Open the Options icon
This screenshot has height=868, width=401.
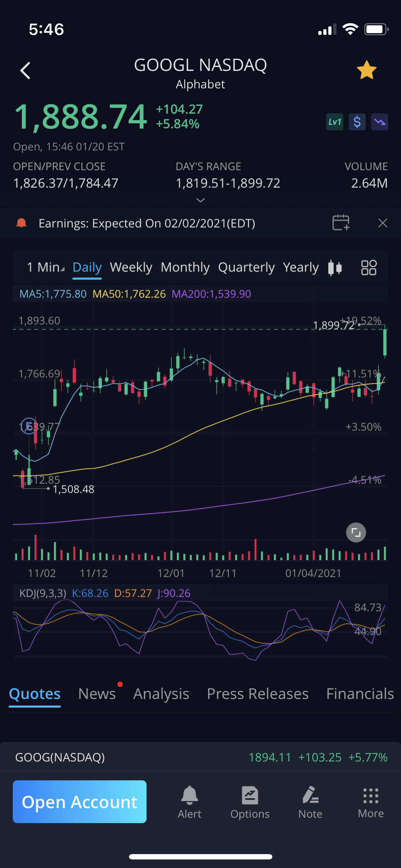point(250,802)
